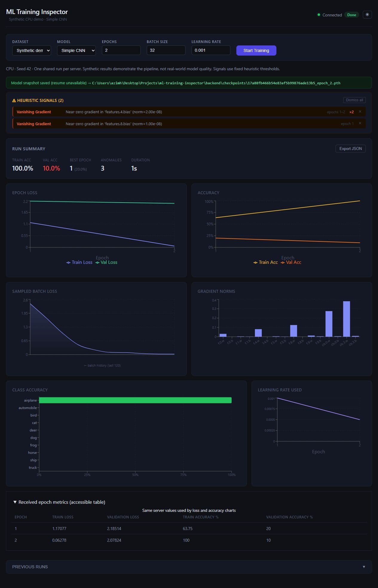Click the Train Loss legend item

[79, 262]
